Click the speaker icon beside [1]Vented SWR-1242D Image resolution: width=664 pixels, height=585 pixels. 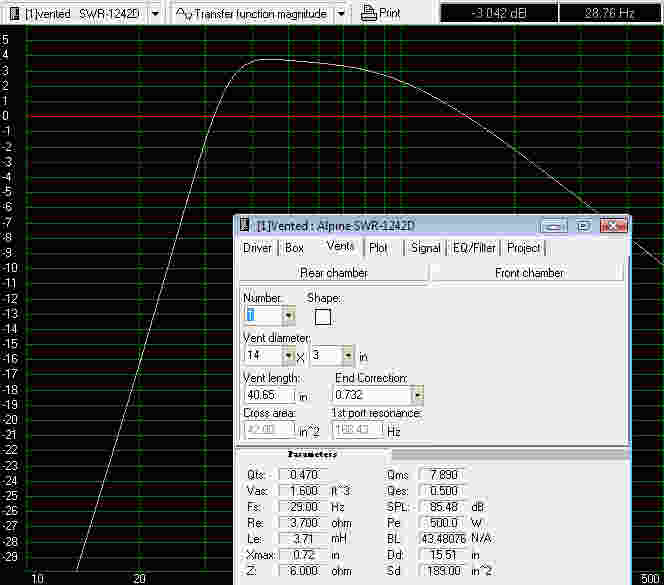point(12,13)
